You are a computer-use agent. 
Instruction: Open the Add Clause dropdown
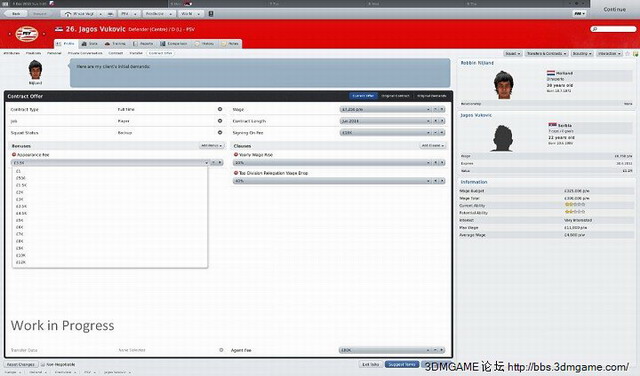[433, 146]
